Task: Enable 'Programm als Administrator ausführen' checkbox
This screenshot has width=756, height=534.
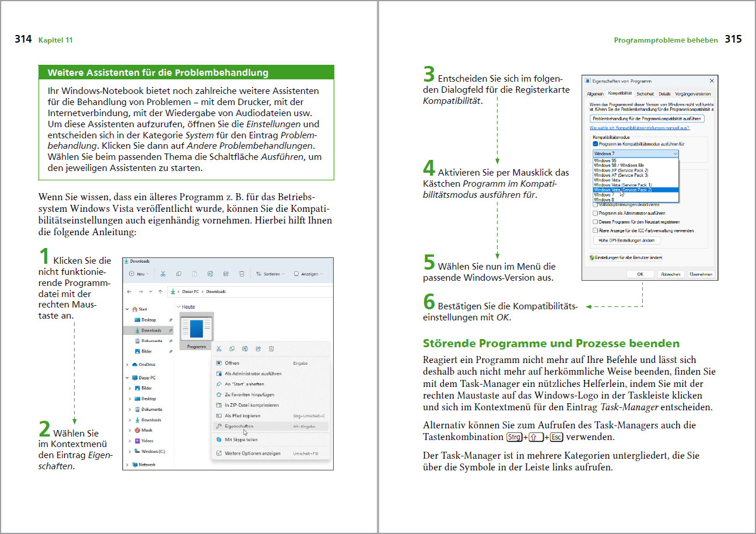Action: pos(595,213)
